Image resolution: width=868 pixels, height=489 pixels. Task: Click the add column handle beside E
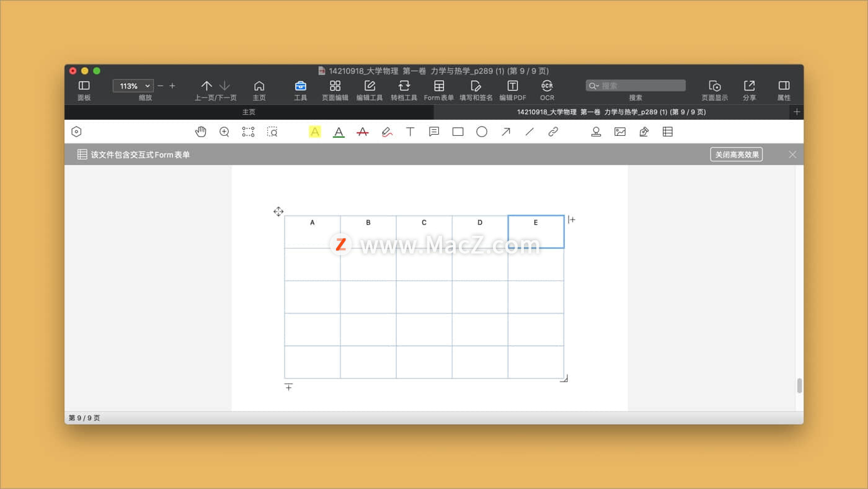(572, 220)
